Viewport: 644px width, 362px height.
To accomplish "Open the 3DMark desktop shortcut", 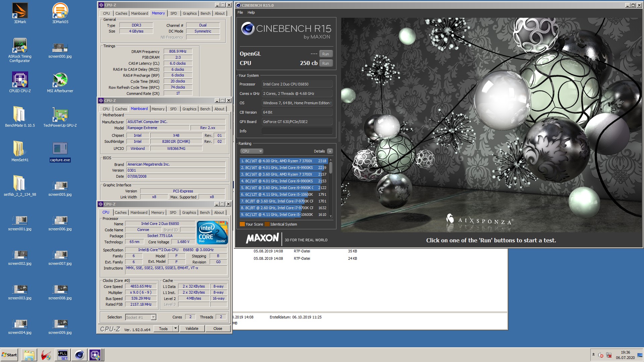I will tap(20, 13).
